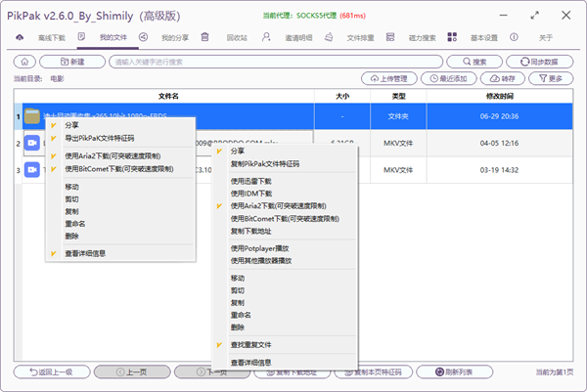Choose 分享 in the video file menu
The height and width of the screenshot is (392, 587).
pos(285,152)
